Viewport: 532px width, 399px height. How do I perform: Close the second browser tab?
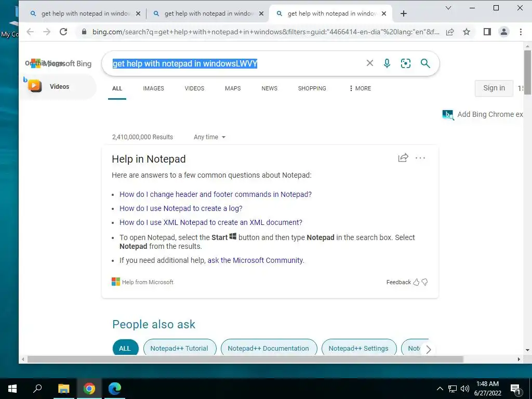click(261, 14)
